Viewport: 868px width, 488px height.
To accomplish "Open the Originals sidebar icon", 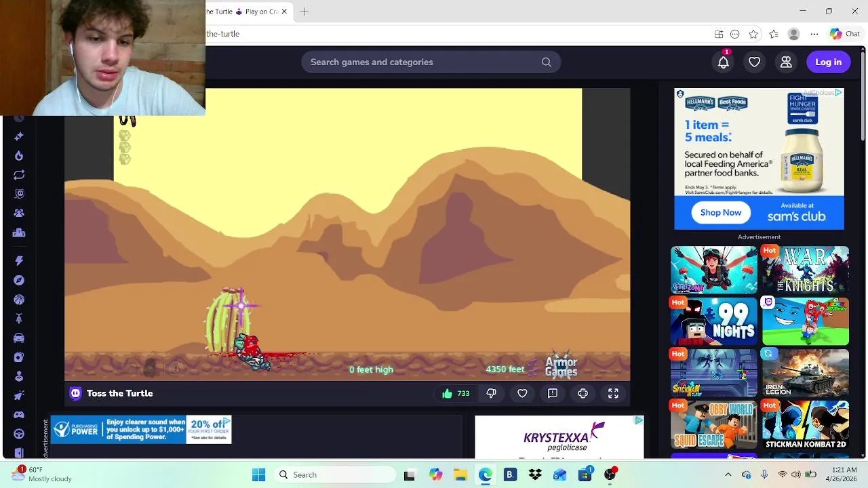I will tap(19, 194).
